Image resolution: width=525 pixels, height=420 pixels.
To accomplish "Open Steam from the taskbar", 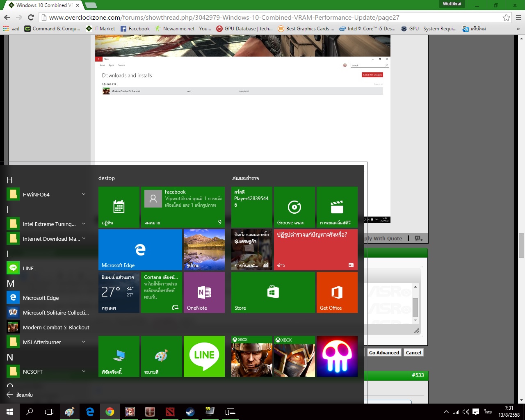I will (x=190, y=412).
